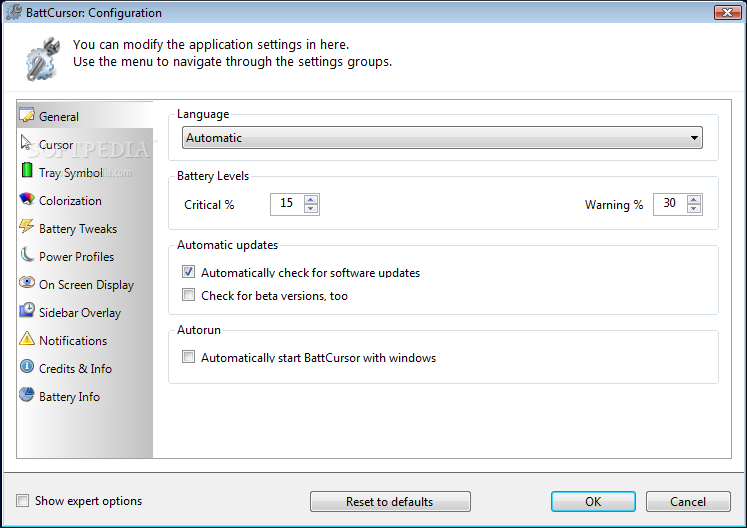The image size is (747, 528).
Task: Open the Credits & Info page
Action: (85, 369)
